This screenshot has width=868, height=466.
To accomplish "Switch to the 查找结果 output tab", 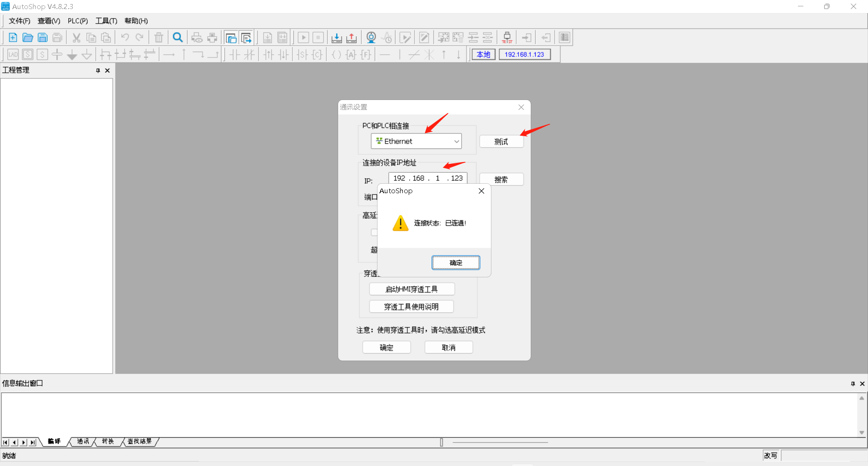I will tap(140, 442).
